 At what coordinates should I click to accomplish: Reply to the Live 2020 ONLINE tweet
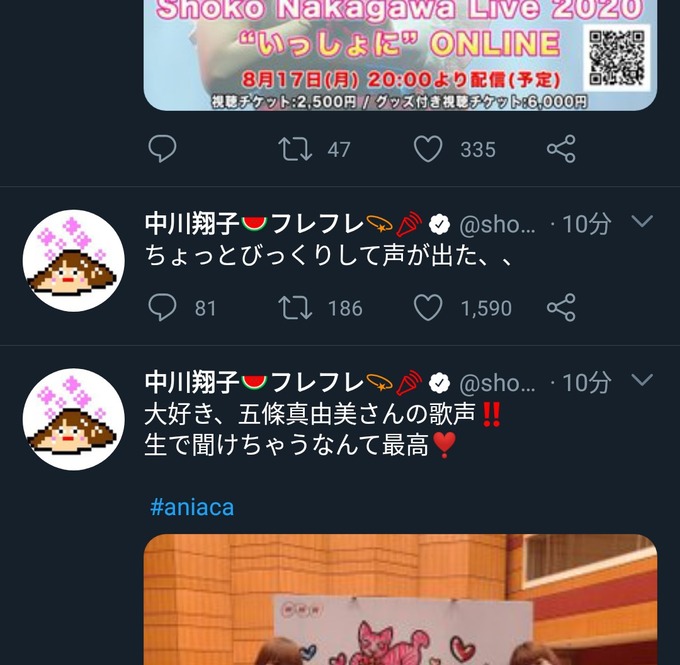[x=162, y=148]
